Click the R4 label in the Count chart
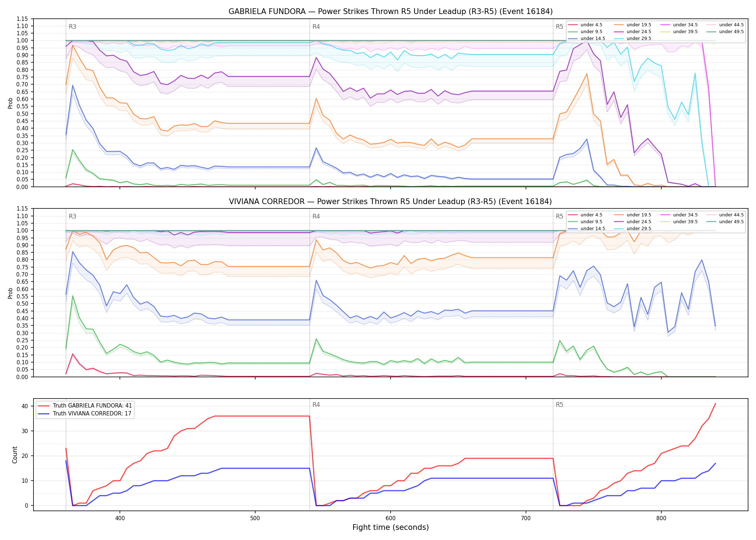 pos(316,405)
